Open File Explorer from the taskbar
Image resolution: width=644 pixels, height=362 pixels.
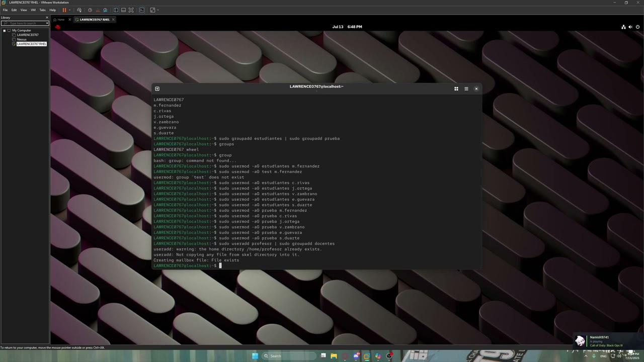click(334, 356)
